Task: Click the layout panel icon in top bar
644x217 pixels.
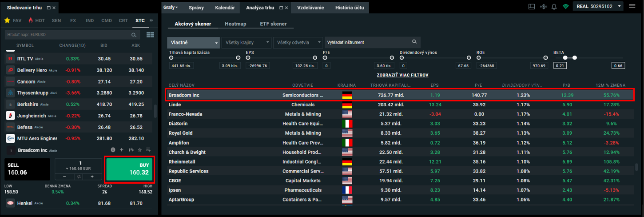Action: point(532,7)
